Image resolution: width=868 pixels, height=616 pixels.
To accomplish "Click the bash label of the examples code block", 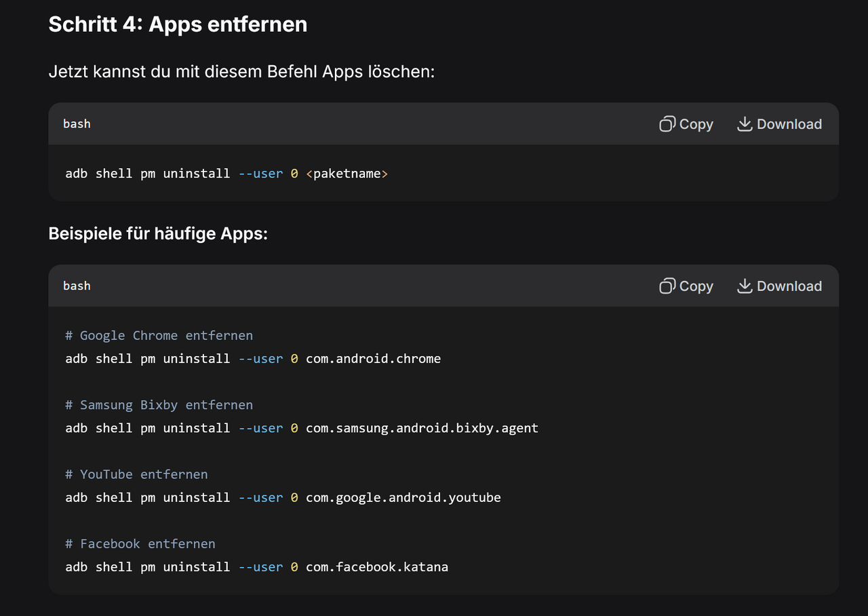I will point(77,286).
